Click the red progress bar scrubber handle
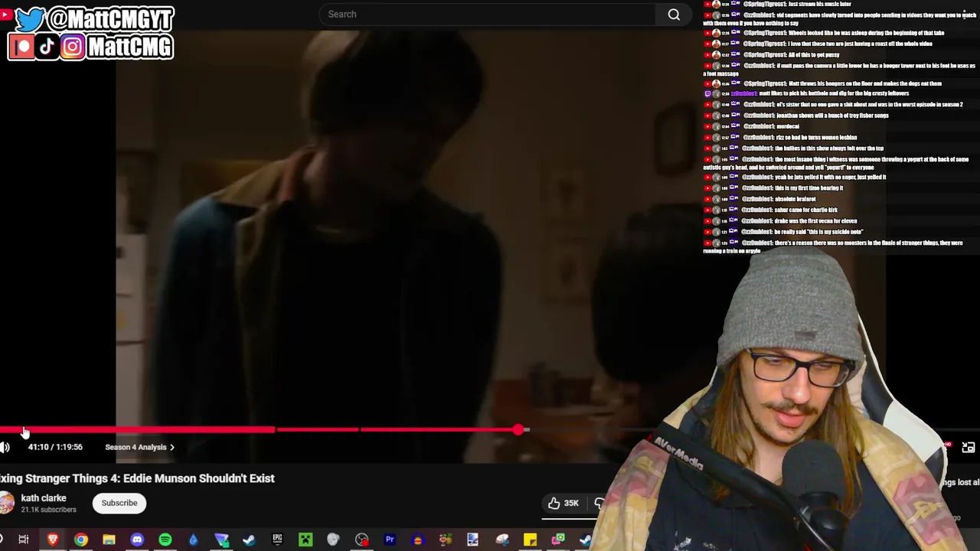Screen dimensions: 980x551 [519, 430]
